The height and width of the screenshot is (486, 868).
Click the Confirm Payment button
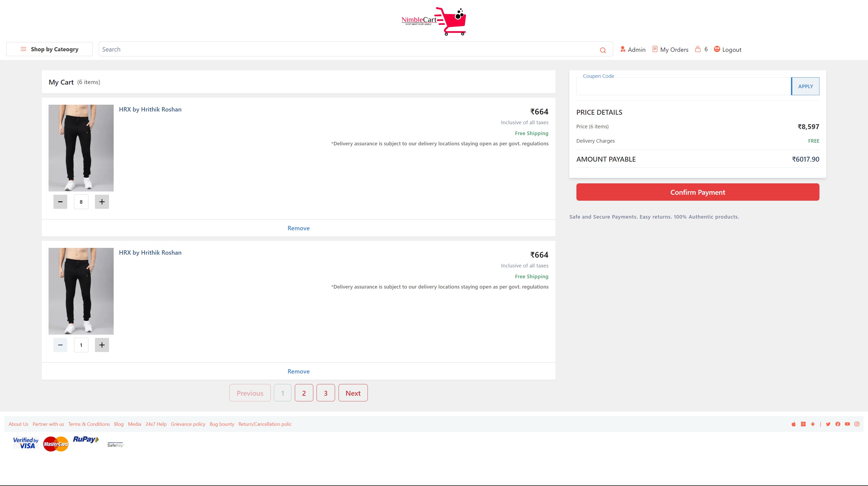pos(697,192)
